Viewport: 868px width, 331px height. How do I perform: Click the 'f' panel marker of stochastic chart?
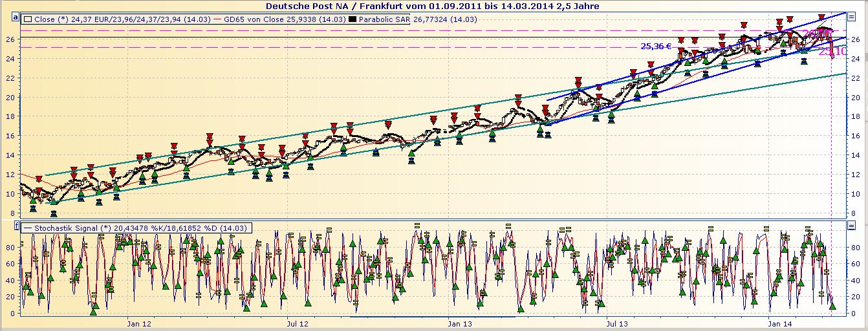click(16, 227)
